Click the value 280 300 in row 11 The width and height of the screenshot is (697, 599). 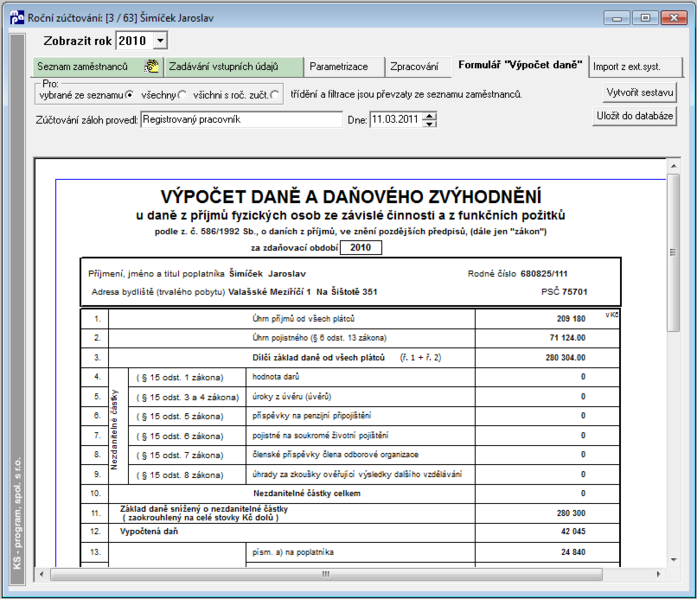[571, 513]
